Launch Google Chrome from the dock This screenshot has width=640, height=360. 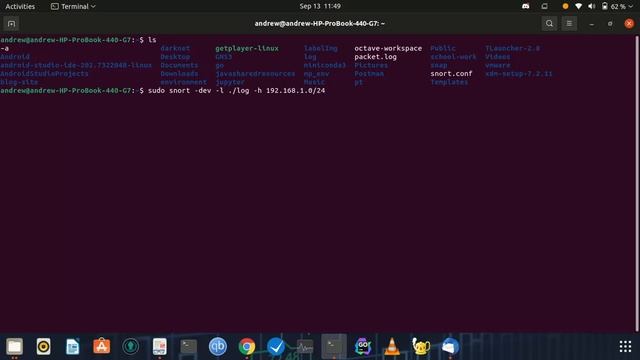[247, 347]
